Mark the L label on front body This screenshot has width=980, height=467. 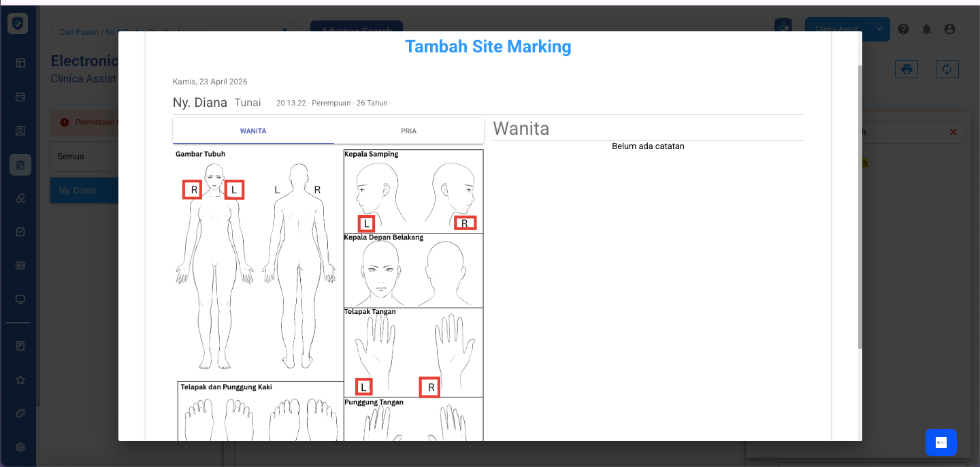click(233, 190)
